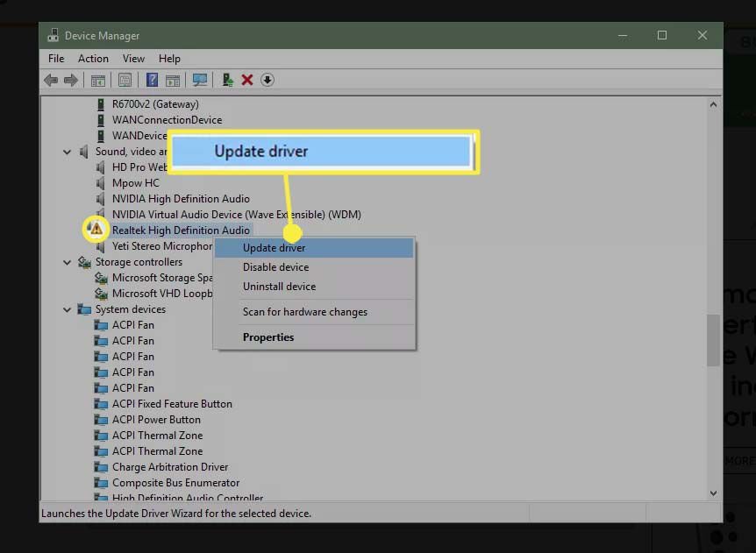This screenshot has height=553, width=756.
Task: Click the WANConnectionDevice icon
Action: 100,120
